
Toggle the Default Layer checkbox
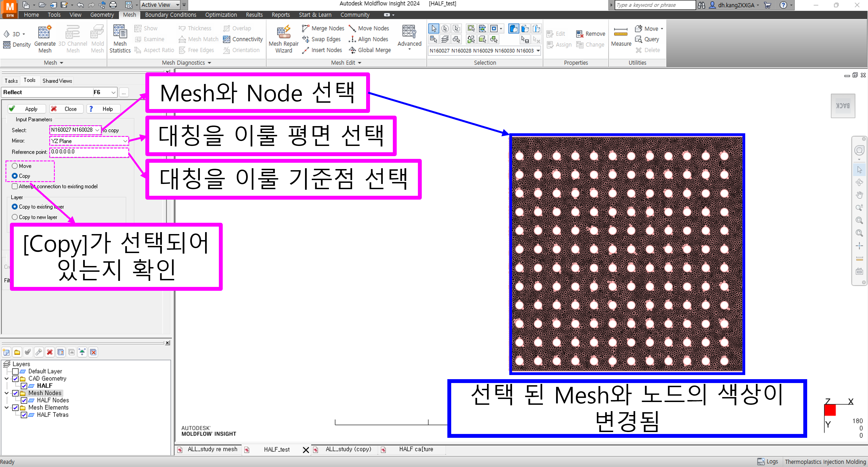tap(15, 371)
